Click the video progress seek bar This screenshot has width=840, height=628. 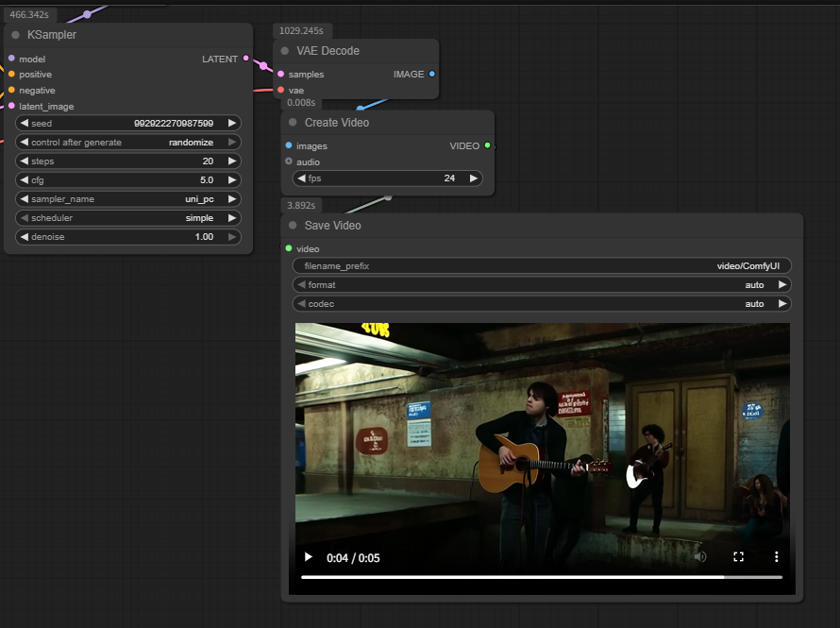pyautogui.click(x=541, y=576)
